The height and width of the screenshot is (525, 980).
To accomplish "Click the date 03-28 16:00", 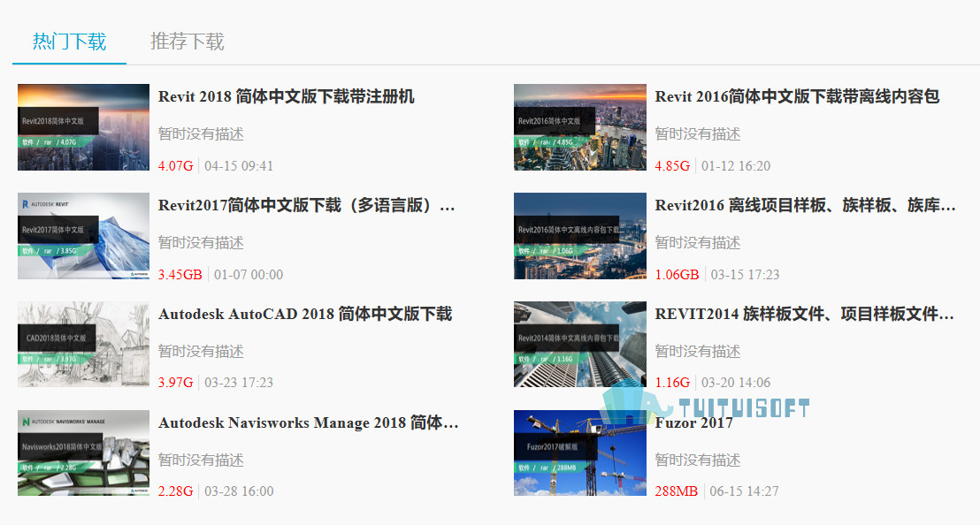I will pos(239,491).
